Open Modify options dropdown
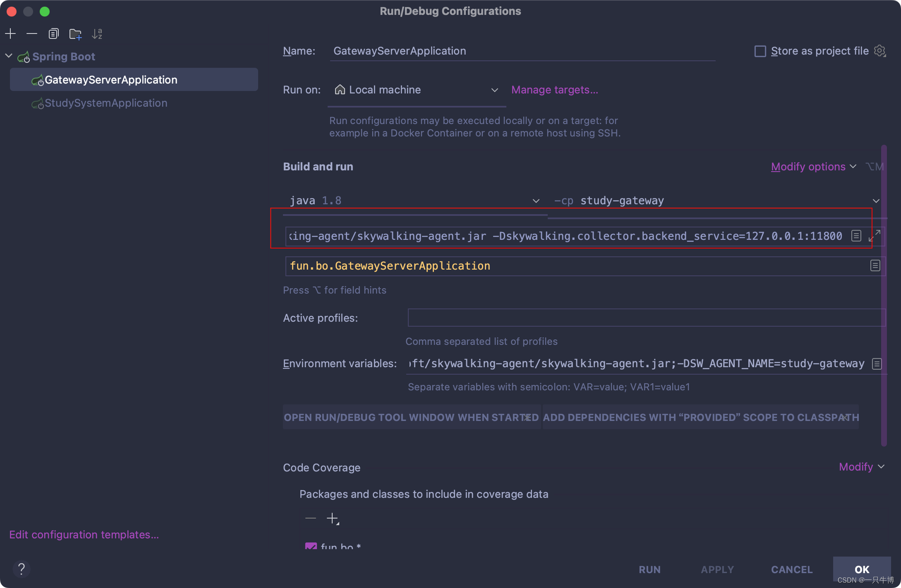This screenshot has height=588, width=901. [x=813, y=167]
